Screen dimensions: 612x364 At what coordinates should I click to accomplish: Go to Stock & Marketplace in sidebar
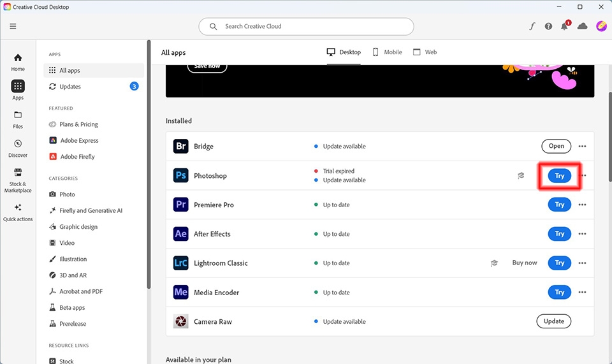pos(18,180)
